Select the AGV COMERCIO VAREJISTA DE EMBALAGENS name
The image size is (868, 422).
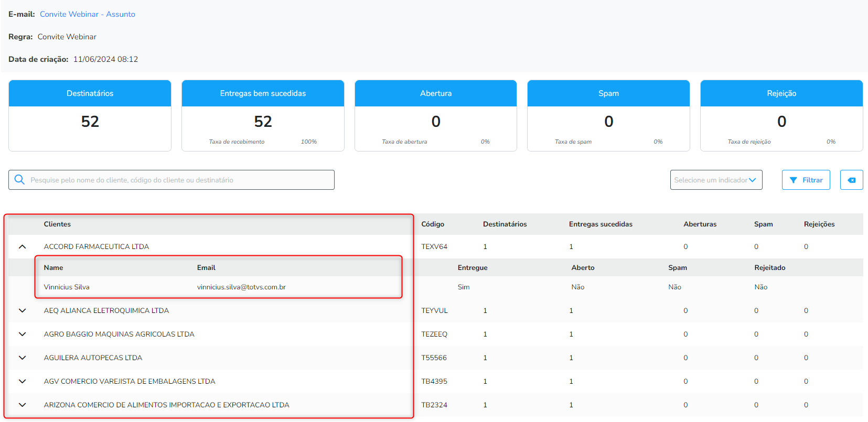[x=130, y=381]
